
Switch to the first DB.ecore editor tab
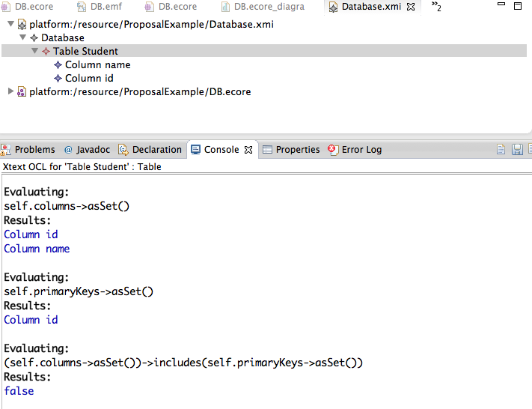28,7
